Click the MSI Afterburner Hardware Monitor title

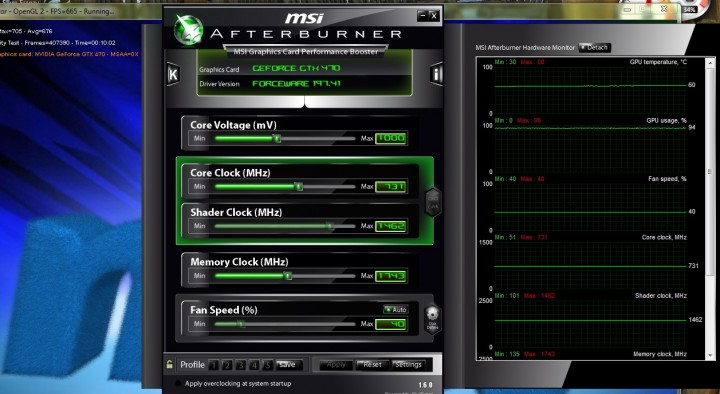point(525,47)
